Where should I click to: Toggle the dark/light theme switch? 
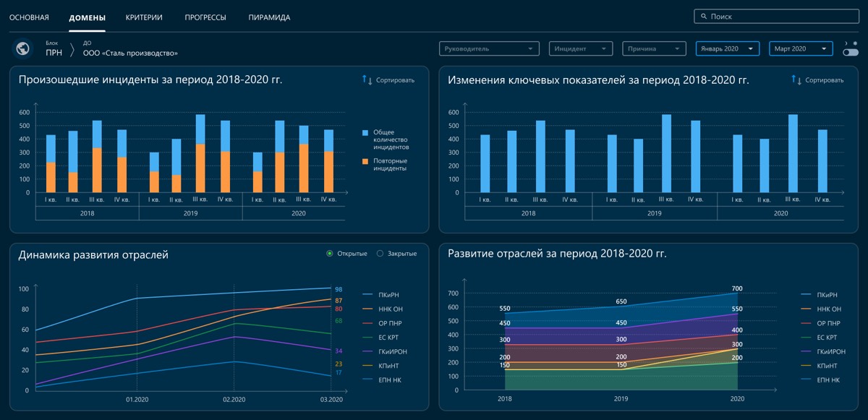[x=850, y=52]
